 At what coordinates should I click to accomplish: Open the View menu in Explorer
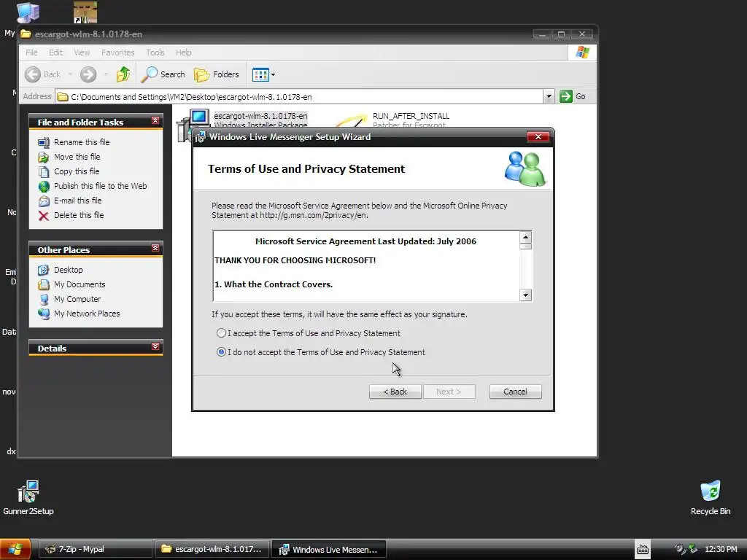[x=82, y=52]
